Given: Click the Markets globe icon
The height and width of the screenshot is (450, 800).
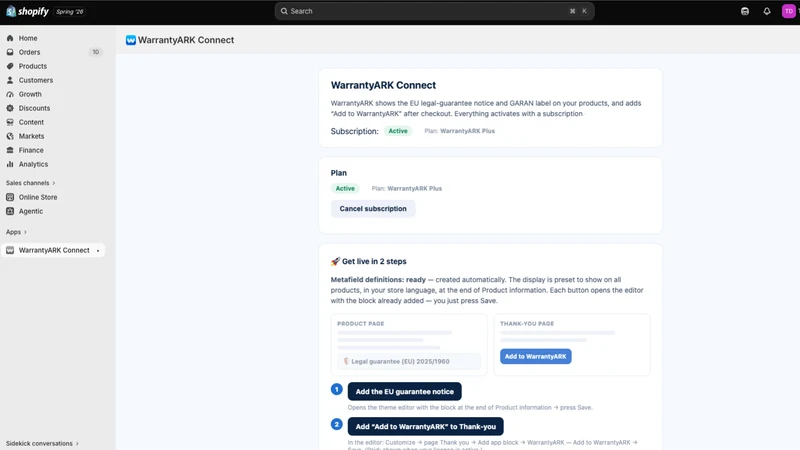Looking at the screenshot, I should [x=10, y=136].
